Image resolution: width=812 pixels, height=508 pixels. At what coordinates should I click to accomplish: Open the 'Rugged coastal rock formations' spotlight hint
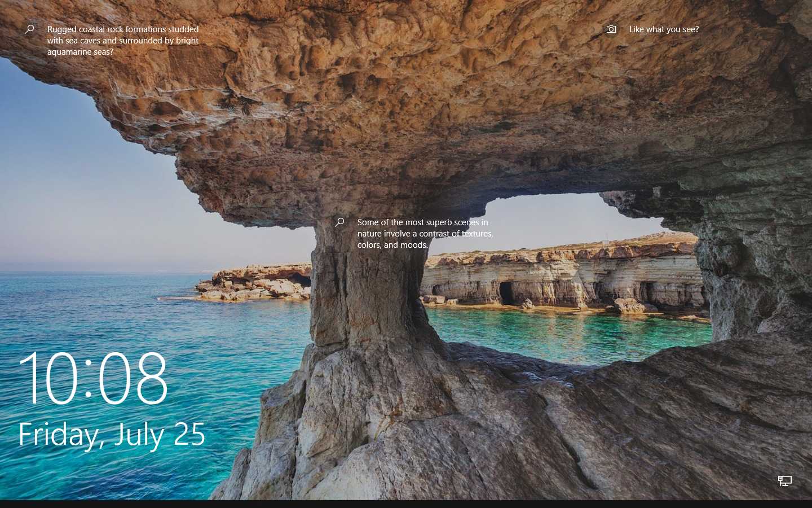pos(123,41)
